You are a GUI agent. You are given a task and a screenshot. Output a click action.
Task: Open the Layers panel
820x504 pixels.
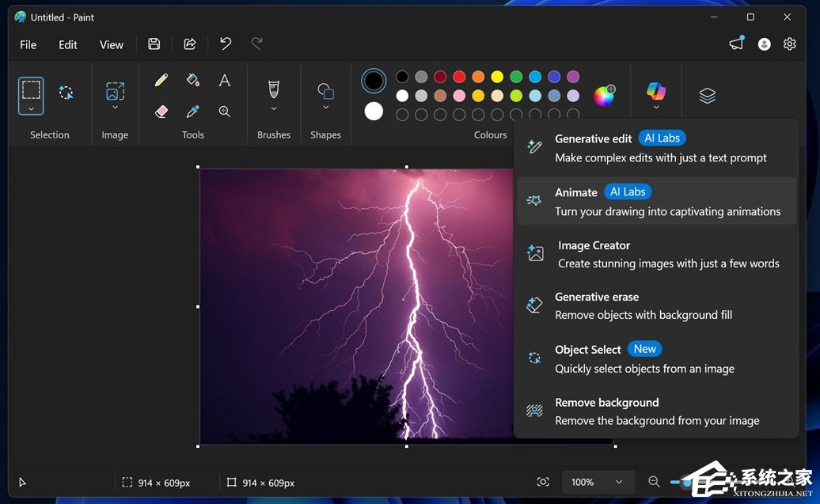pos(707,94)
